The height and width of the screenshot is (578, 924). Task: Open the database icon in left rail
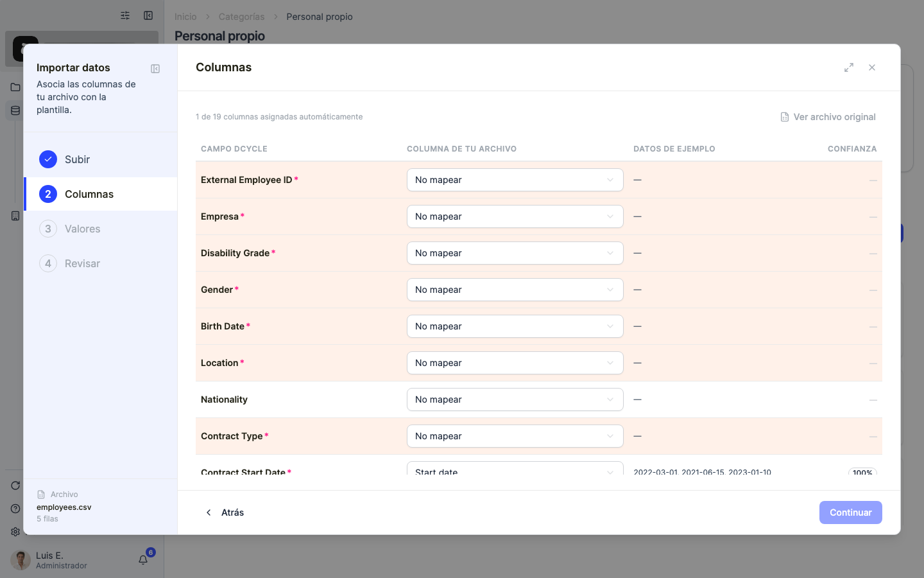coord(15,110)
